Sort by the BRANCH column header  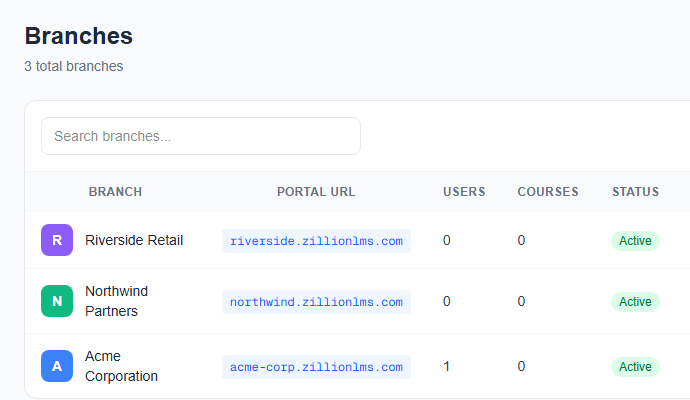click(x=115, y=192)
